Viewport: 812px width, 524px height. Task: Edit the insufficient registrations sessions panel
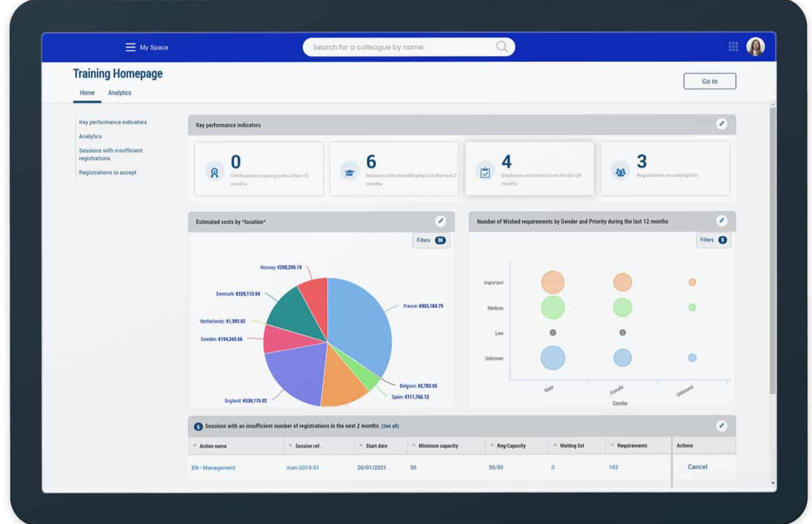[x=721, y=426]
